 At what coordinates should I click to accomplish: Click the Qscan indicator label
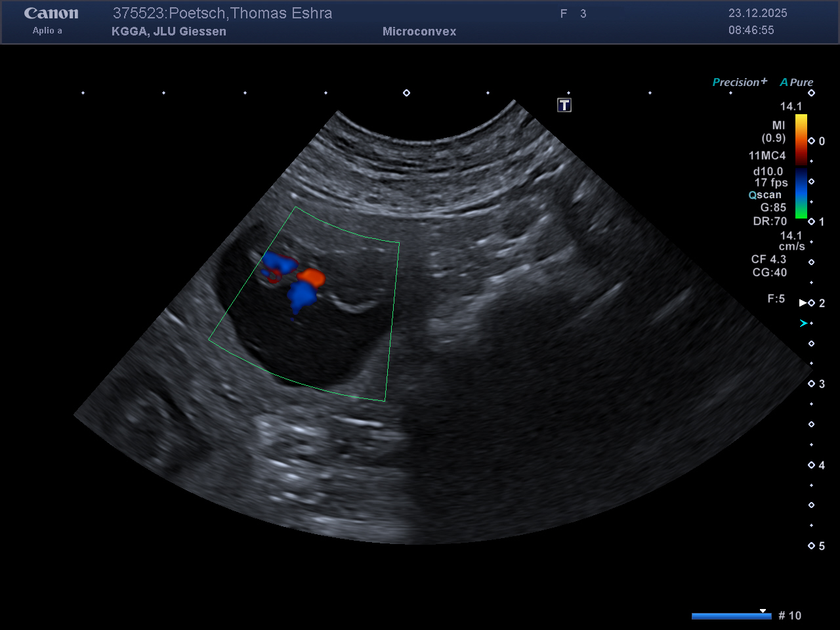(x=765, y=195)
